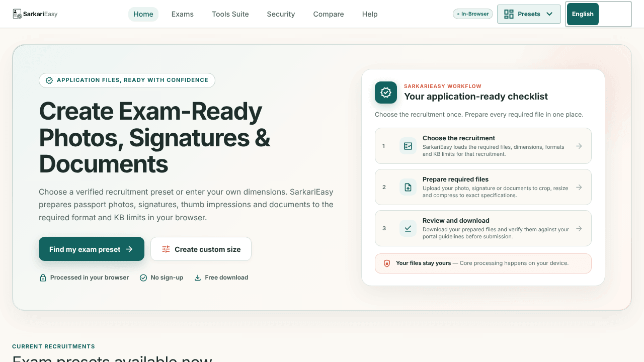Open the Security nav link
Viewport: 644px width, 362px height.
(281, 14)
